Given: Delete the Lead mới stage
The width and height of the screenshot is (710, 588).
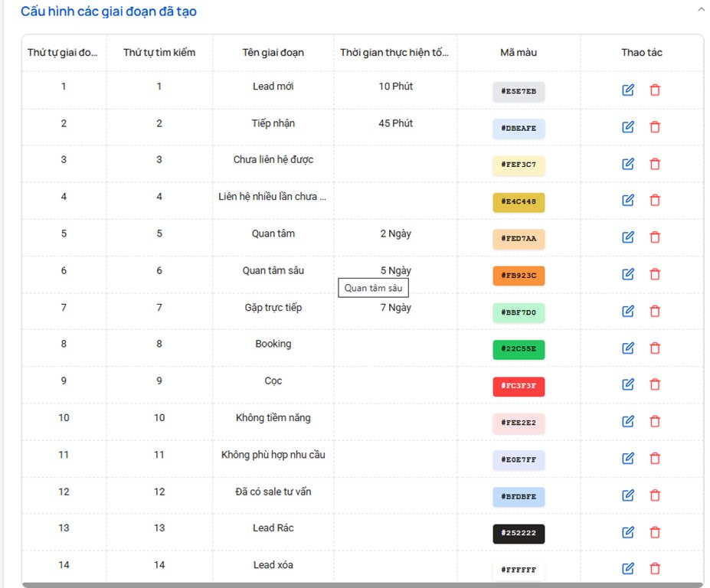Looking at the screenshot, I should click(655, 90).
